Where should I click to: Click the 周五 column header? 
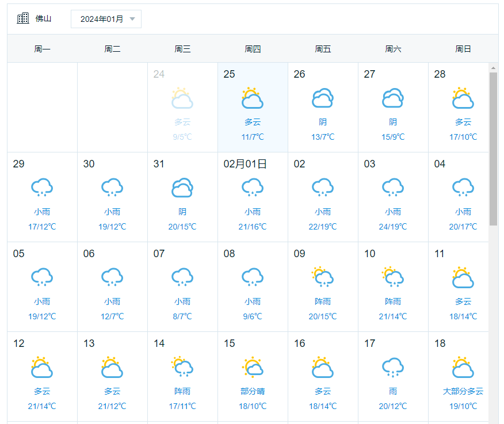point(323,49)
